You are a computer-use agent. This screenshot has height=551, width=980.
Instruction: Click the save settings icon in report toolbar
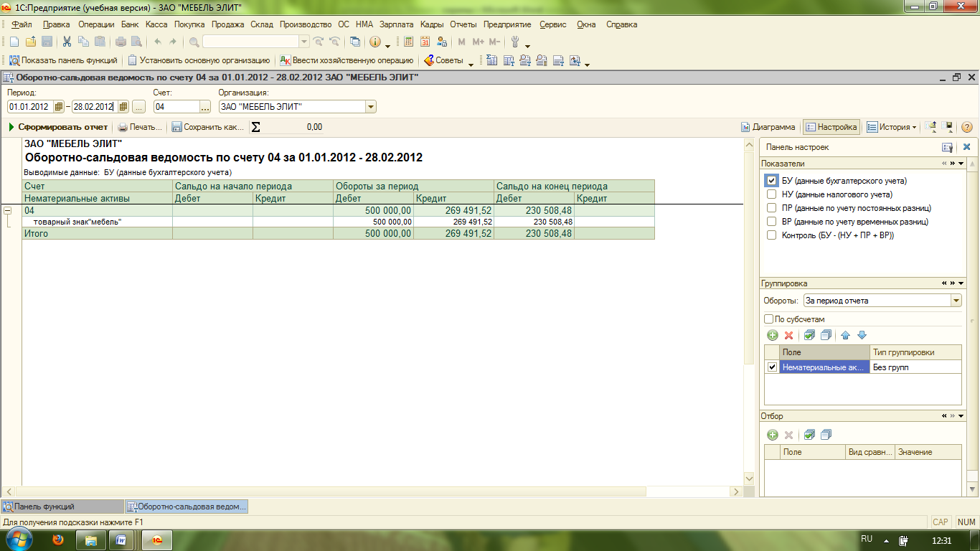[948, 127]
